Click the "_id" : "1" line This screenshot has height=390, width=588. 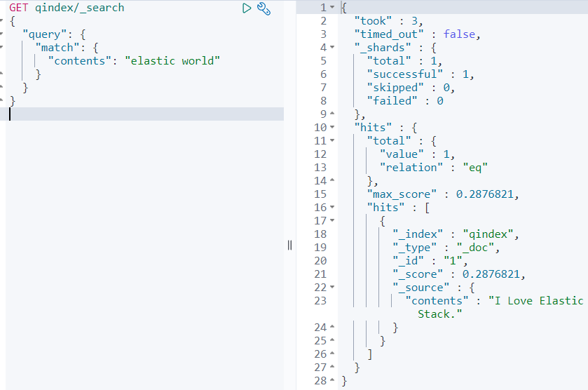(x=430, y=260)
